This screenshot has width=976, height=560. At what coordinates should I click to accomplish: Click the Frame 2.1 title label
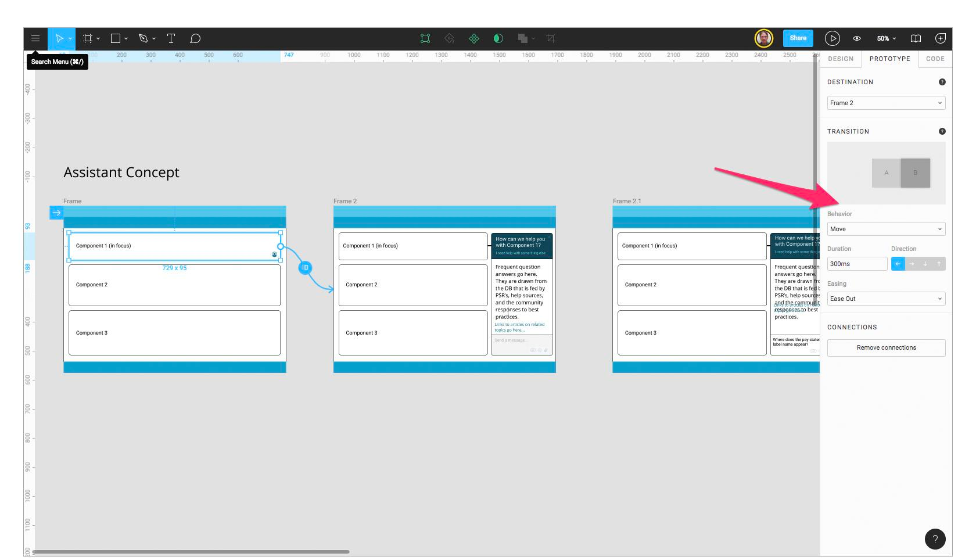[x=627, y=201]
